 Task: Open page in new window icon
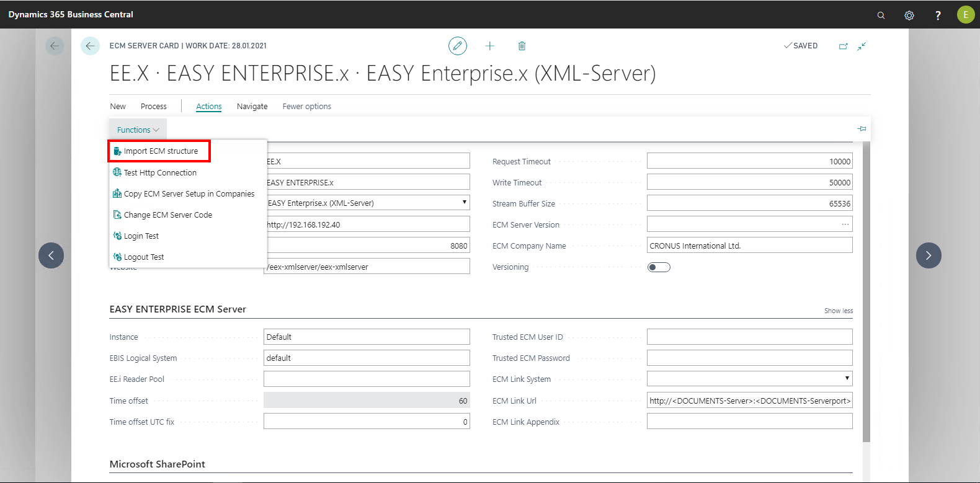pos(843,46)
